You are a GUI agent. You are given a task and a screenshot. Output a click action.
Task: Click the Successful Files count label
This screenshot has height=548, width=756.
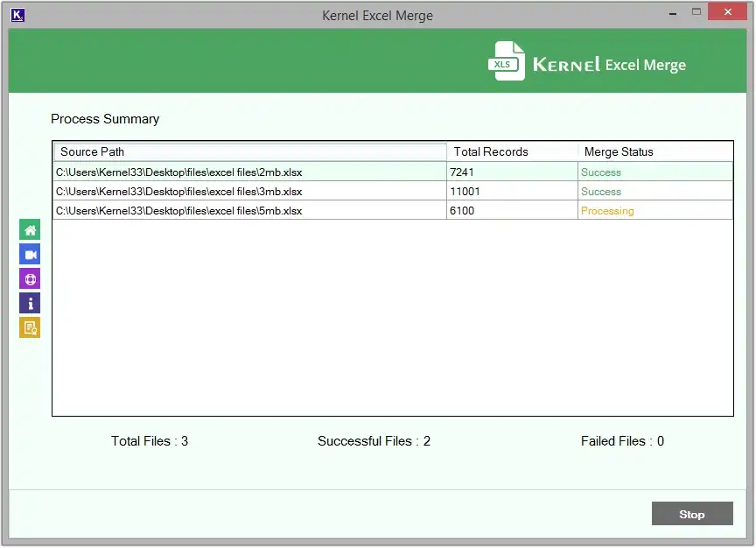coord(374,441)
